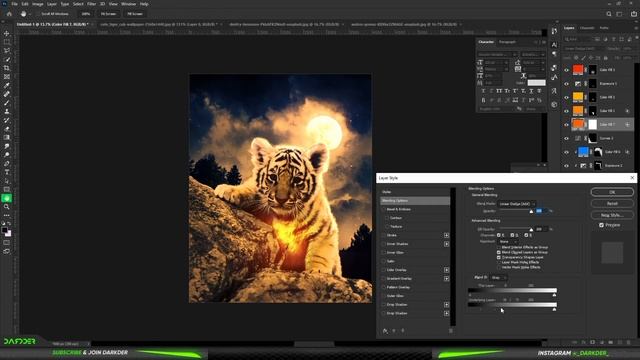Select the Brush tool
The width and height of the screenshot is (640, 360).
(7, 103)
